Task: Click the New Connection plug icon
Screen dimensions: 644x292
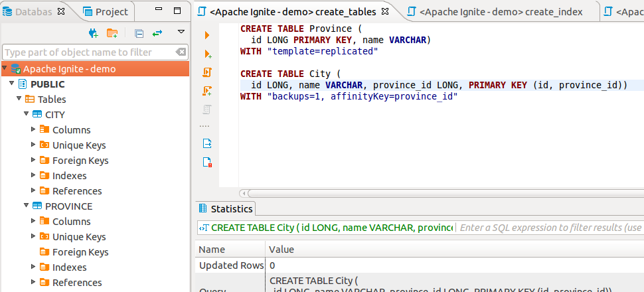Action: pos(94,33)
